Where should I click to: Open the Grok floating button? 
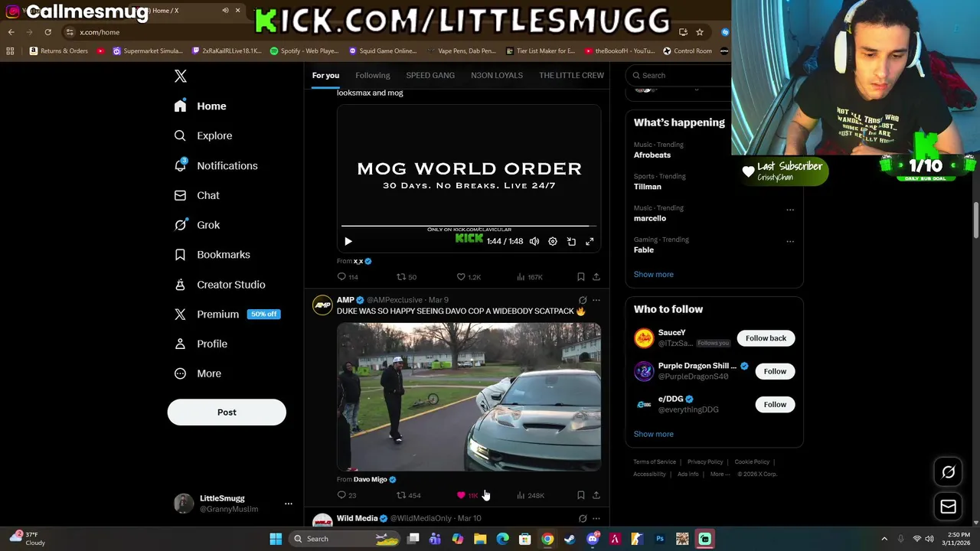tap(949, 472)
